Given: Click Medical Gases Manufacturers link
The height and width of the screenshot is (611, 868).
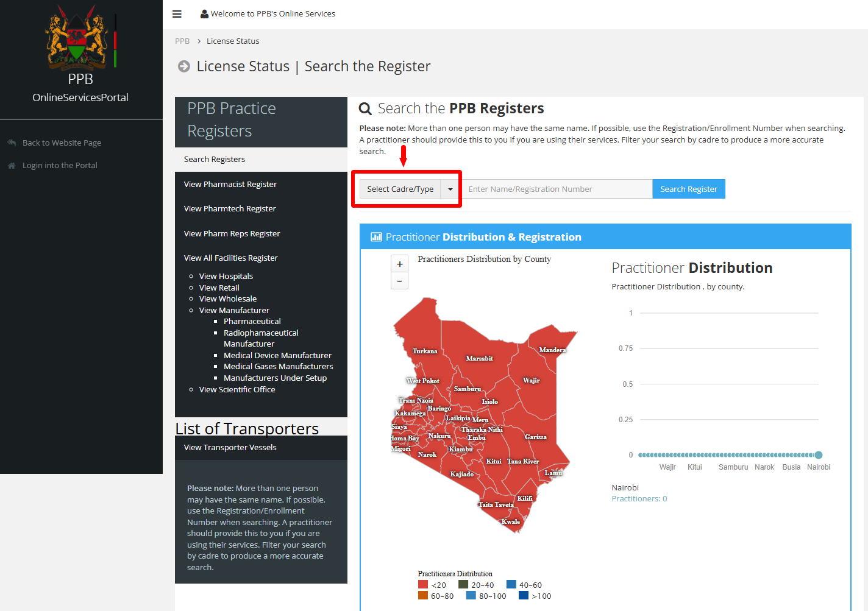Looking at the screenshot, I should coord(279,366).
